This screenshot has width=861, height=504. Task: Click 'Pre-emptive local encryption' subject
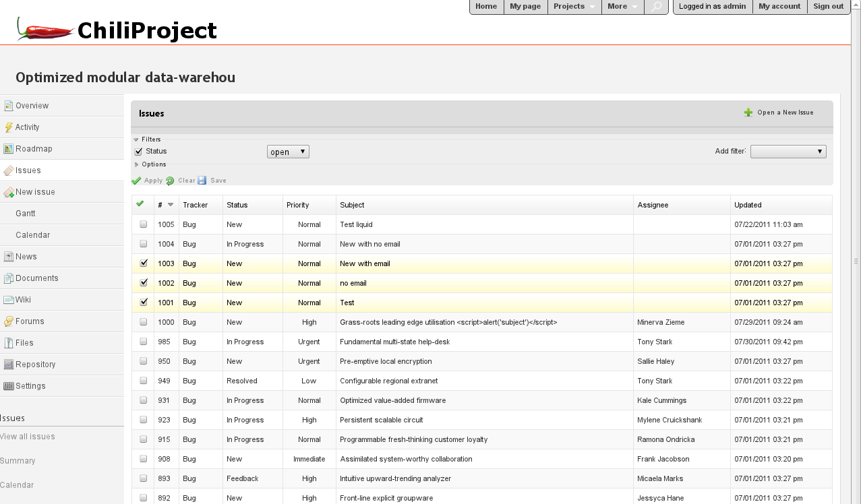click(x=386, y=361)
